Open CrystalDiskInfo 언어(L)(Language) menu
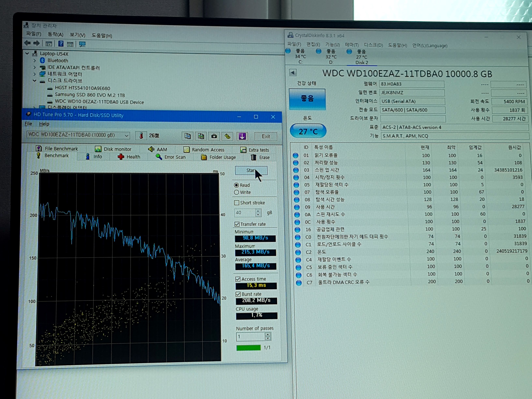Viewport: 532px width, 399px height. point(430,45)
